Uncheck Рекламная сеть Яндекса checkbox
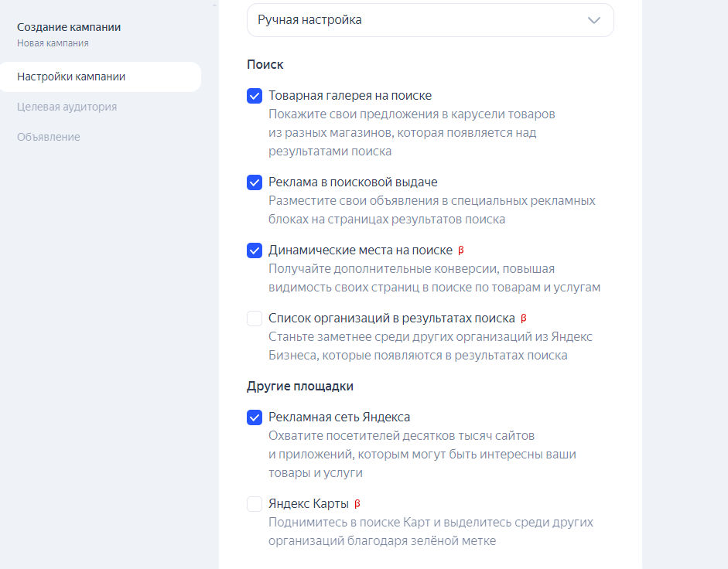The width and height of the screenshot is (728, 569). point(255,417)
